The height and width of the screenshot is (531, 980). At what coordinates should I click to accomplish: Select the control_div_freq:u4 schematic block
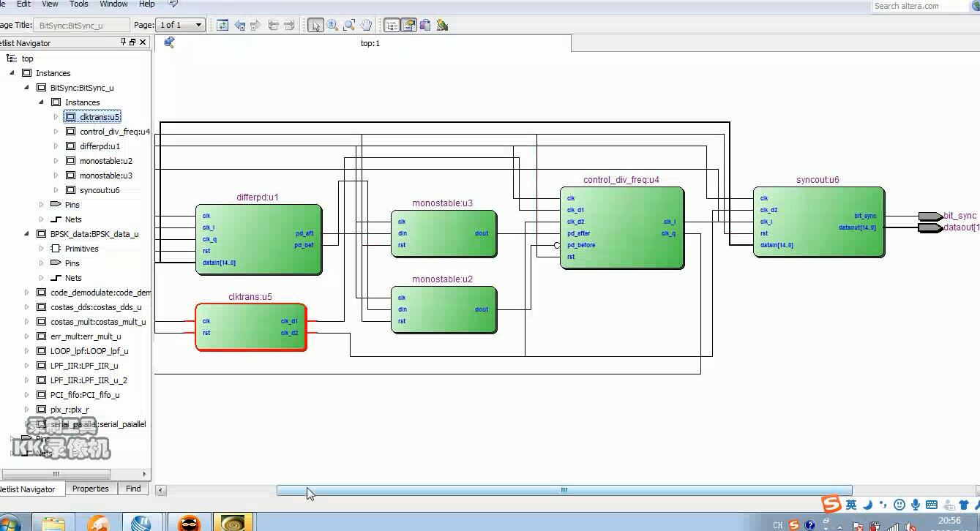pyautogui.click(x=621, y=227)
